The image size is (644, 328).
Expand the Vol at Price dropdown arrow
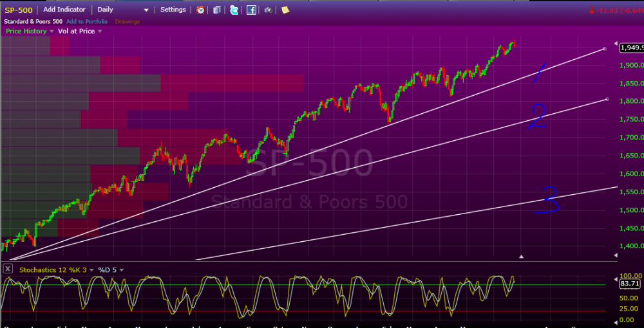(x=100, y=32)
